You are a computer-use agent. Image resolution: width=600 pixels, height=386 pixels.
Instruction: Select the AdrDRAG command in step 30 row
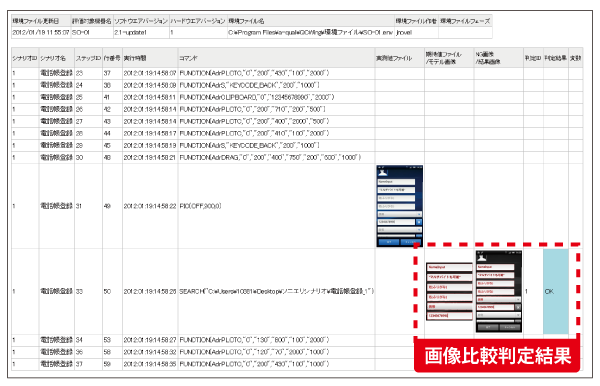click(276, 158)
